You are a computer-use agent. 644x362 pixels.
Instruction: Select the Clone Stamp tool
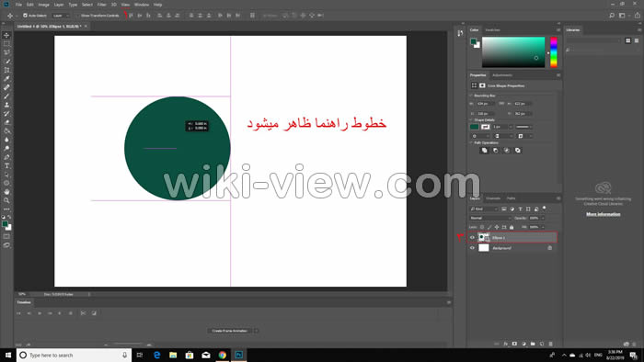(x=6, y=105)
